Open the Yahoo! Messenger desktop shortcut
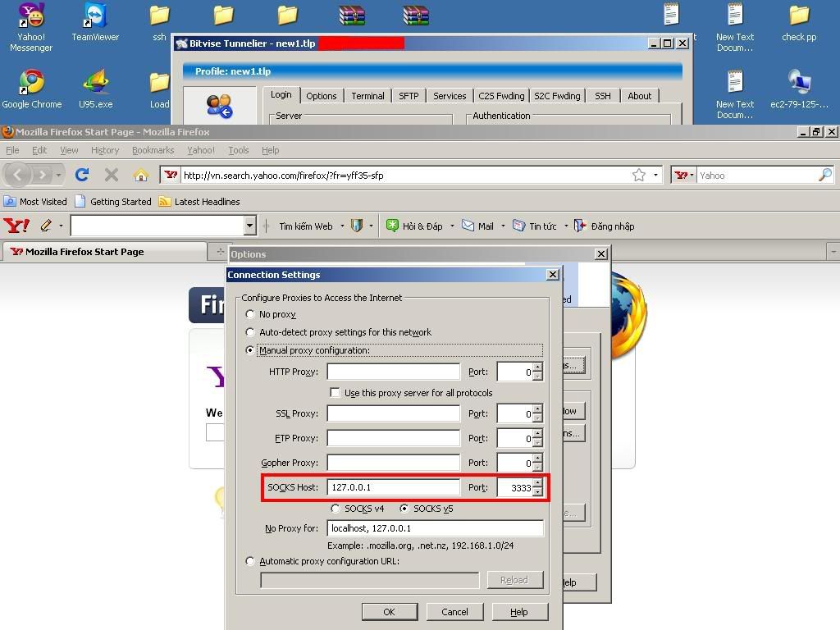This screenshot has height=630, width=840. coord(31,27)
